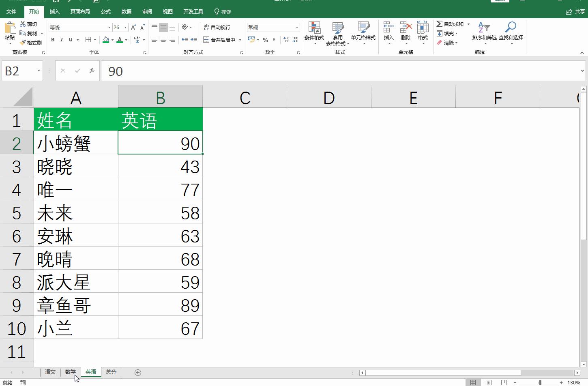
Task: Click the 合并后居中 merge and center button
Action: [219, 40]
